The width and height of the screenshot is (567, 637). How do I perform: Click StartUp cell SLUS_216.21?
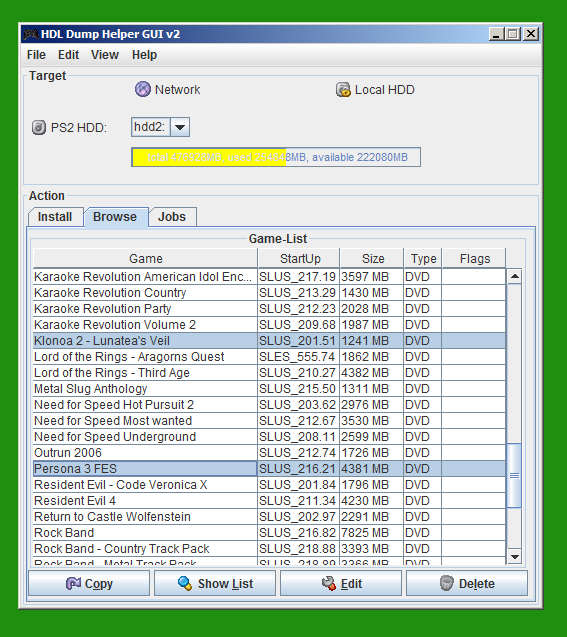tap(298, 468)
